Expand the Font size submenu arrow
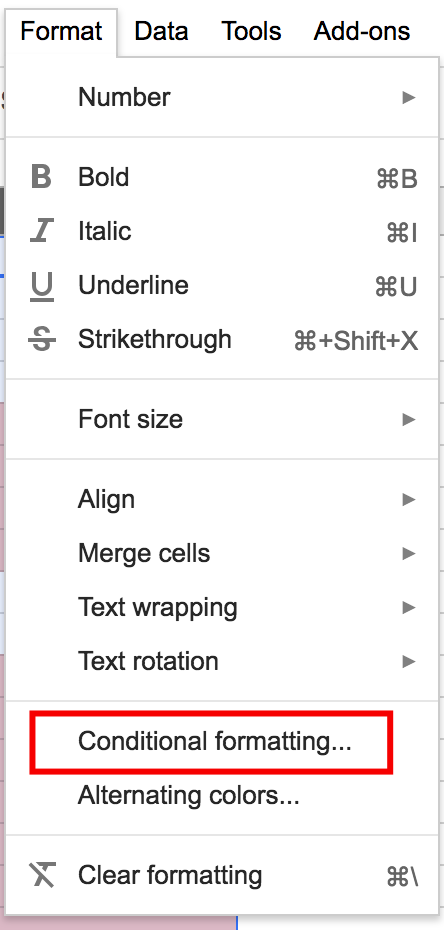Image resolution: width=444 pixels, height=930 pixels. pyautogui.click(x=408, y=419)
